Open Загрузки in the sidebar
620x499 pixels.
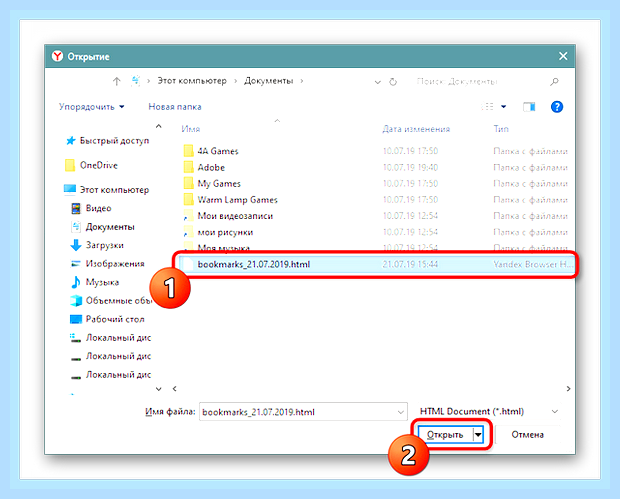pos(105,245)
